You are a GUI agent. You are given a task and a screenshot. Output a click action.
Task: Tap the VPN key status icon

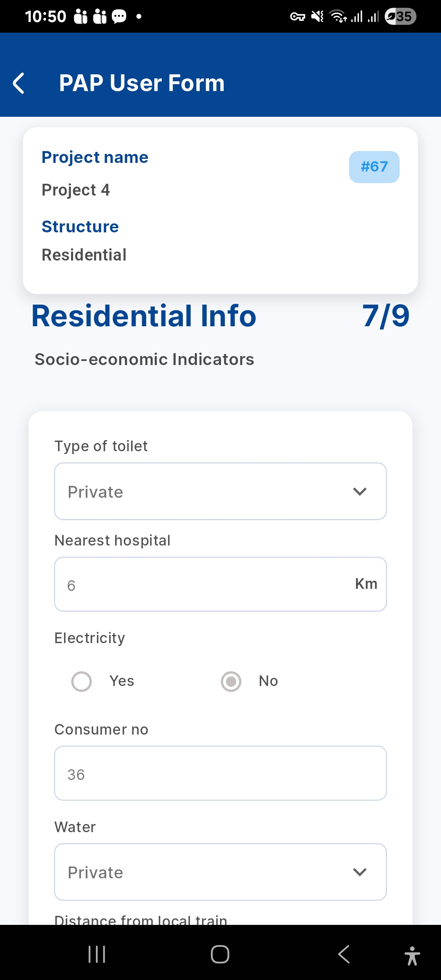point(298,17)
